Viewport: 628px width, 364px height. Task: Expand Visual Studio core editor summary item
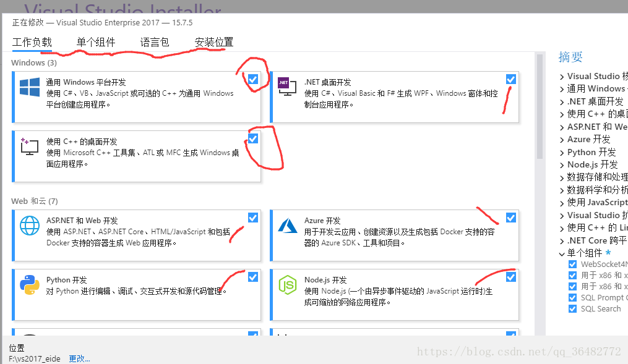pyautogui.click(x=562, y=77)
